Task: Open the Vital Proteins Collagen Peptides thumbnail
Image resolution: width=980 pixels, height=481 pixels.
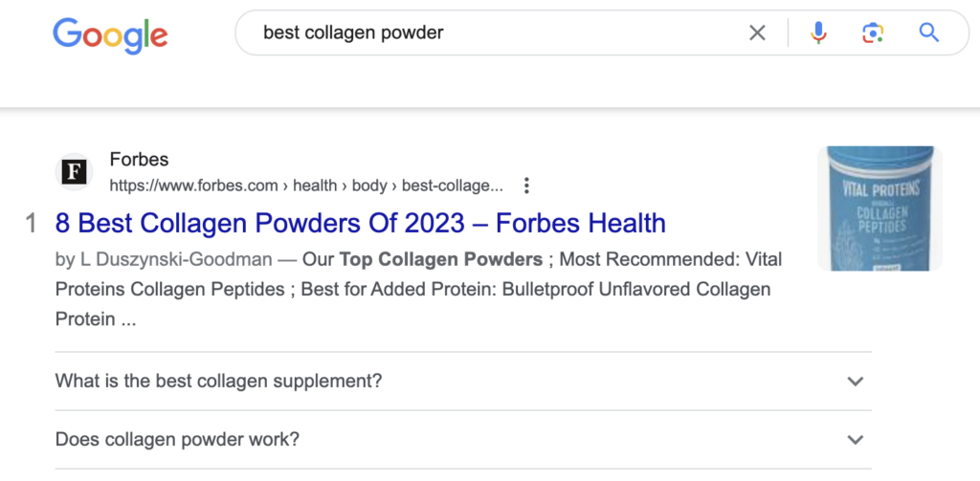Action: (880, 208)
